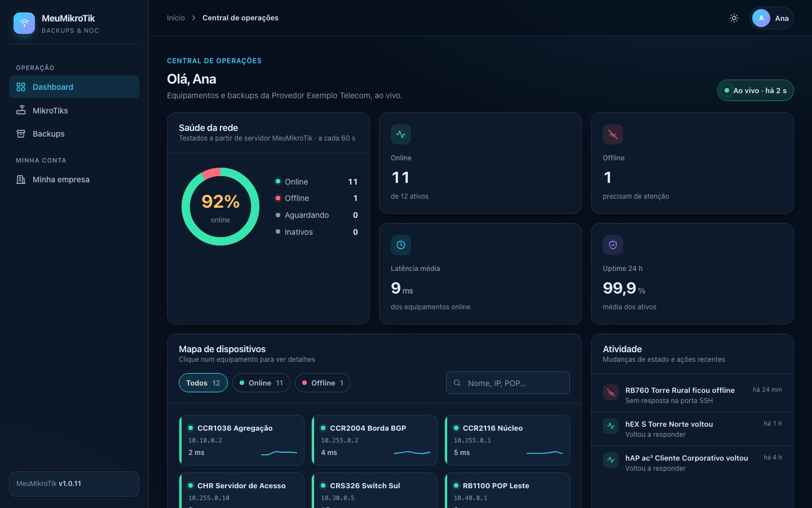
Task: Click the Uptime 24 h 99,9% card
Action: pos(692,274)
